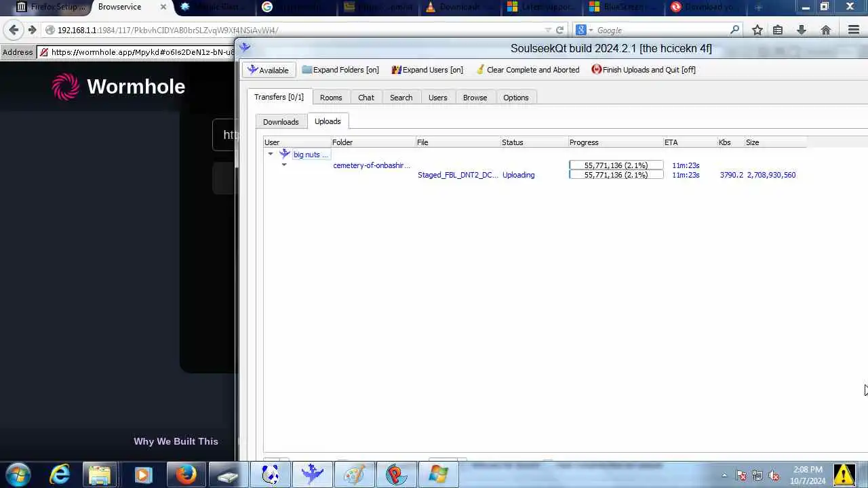Select the Staged_FBL_DNT2_DC file entry
Screen dimensions: 868x488
[458, 175]
